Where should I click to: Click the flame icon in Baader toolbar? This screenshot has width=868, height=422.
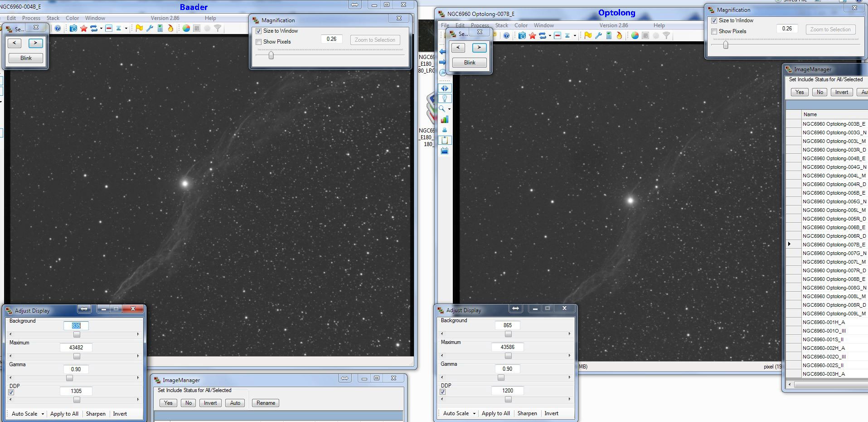point(170,28)
